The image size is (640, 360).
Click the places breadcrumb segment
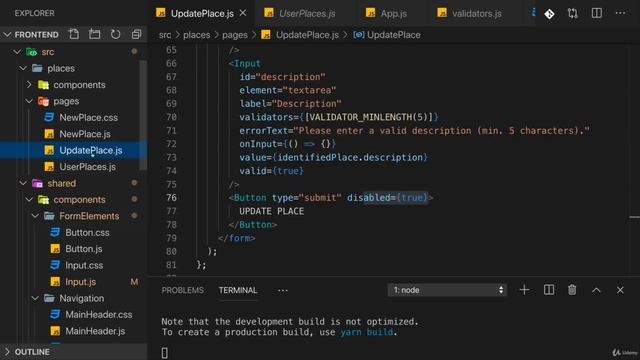tap(196, 35)
